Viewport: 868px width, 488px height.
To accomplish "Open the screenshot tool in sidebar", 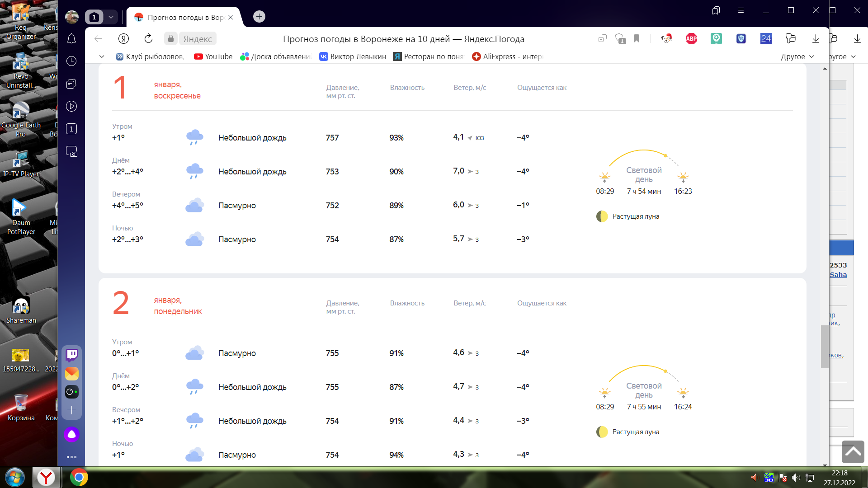I will coord(71,152).
